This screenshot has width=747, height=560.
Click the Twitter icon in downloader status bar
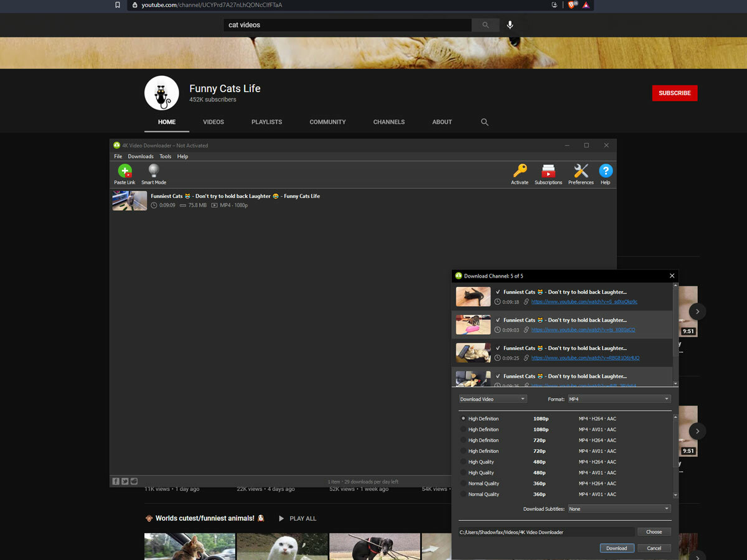point(125,481)
